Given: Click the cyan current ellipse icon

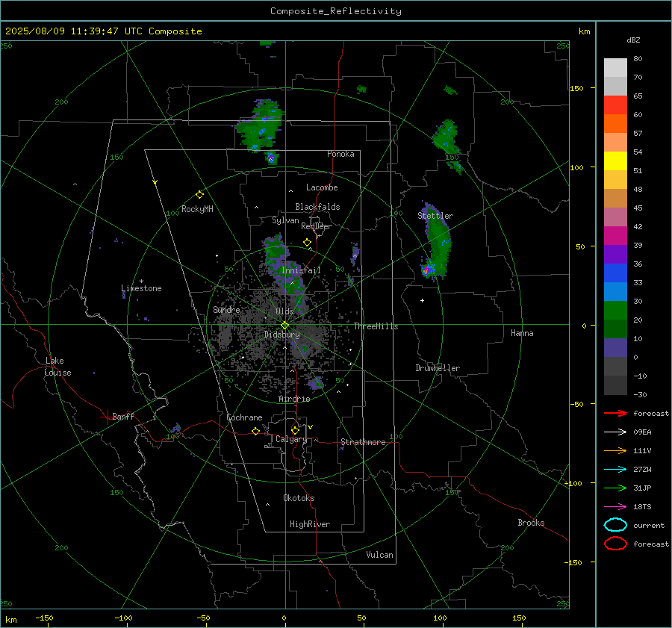Looking at the screenshot, I should 615,525.
